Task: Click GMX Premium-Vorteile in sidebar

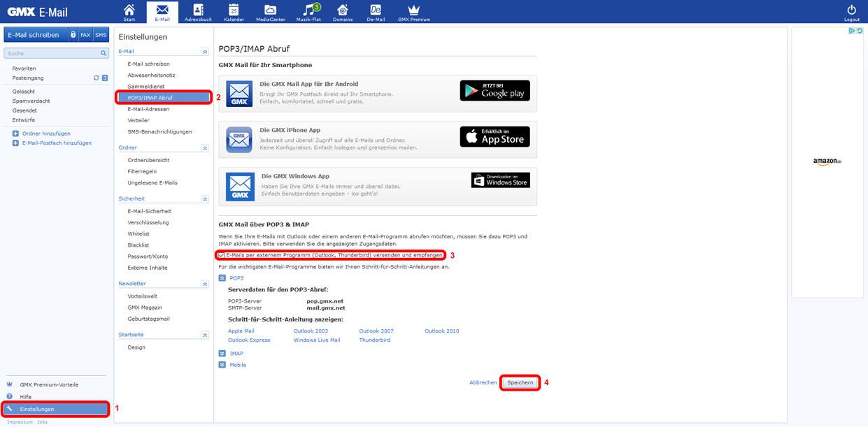Action: tap(49, 384)
